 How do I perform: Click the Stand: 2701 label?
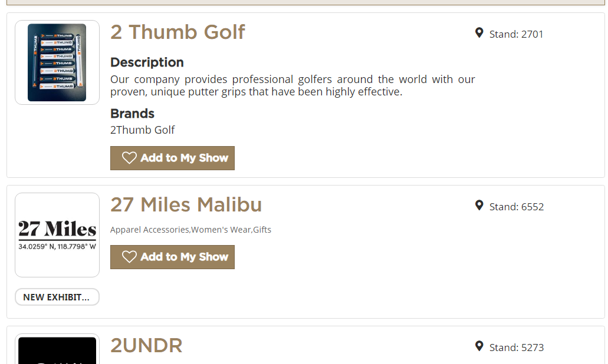coord(516,34)
